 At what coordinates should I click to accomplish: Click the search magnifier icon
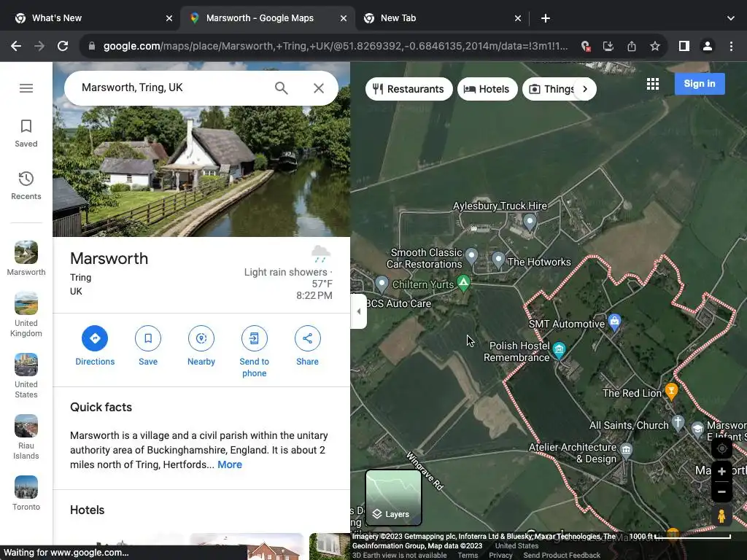click(281, 88)
